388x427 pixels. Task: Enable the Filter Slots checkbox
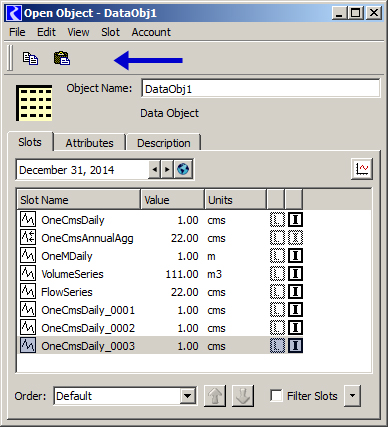[276, 396]
